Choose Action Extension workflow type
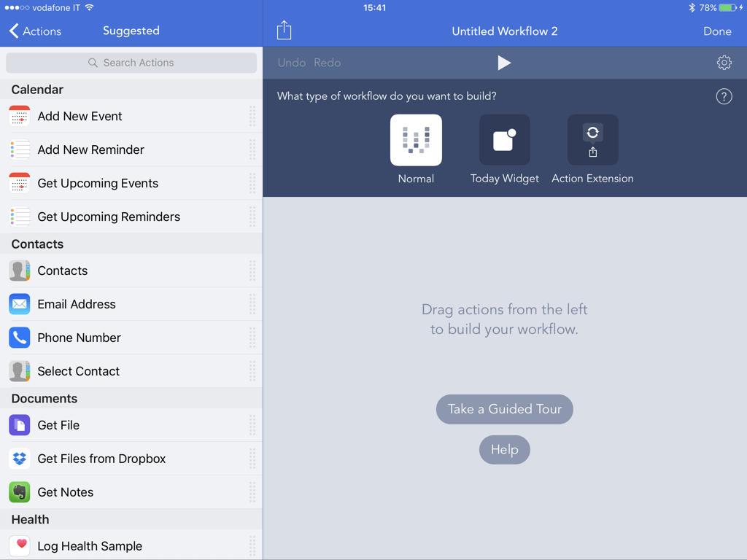Screen dimensions: 747x560 coord(592,140)
